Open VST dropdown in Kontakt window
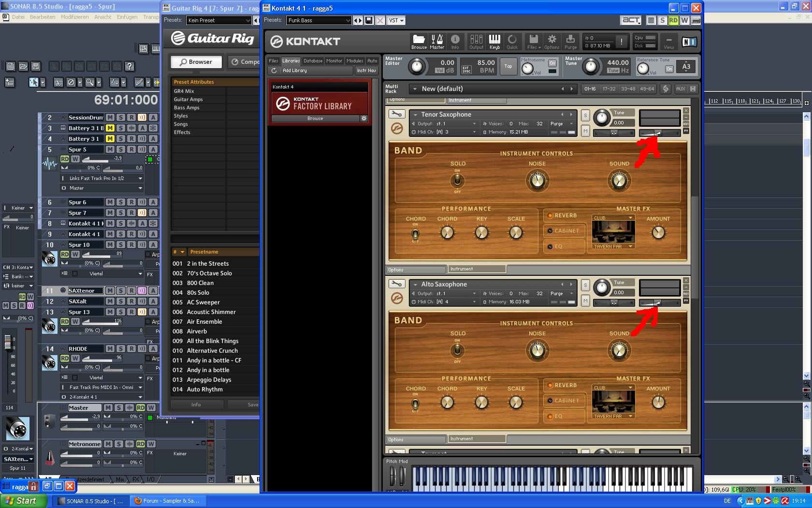This screenshot has width=812, height=508. tap(396, 20)
